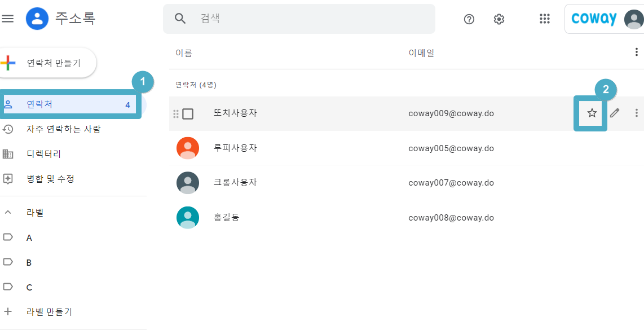Click the coway logo
Viewport: 644px width, 330px height.
point(594,19)
